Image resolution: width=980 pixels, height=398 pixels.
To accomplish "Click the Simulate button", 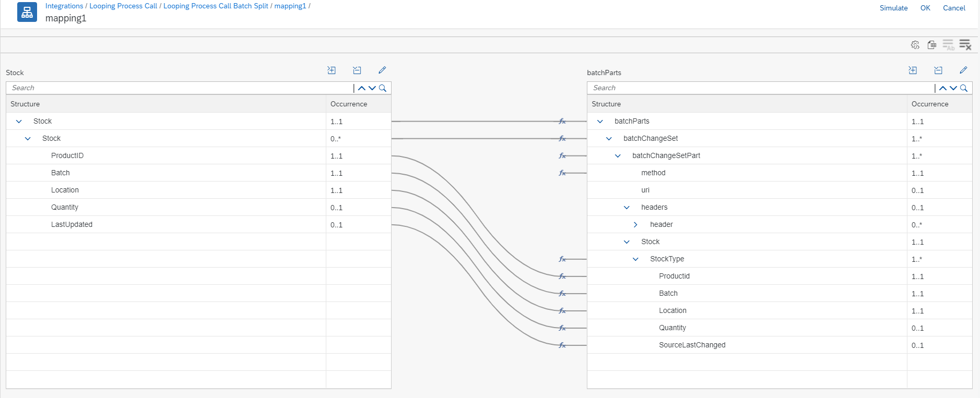I will tap(893, 8).
